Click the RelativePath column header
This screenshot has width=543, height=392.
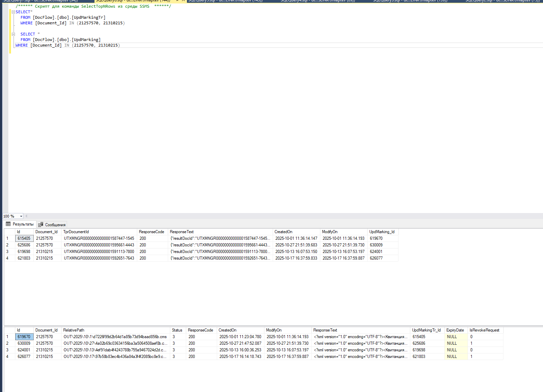click(116, 330)
